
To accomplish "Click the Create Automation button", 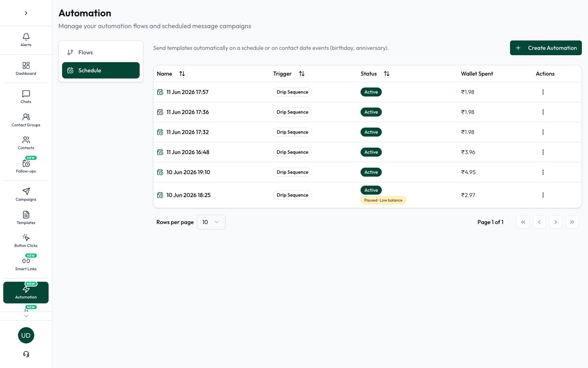I will point(546,48).
